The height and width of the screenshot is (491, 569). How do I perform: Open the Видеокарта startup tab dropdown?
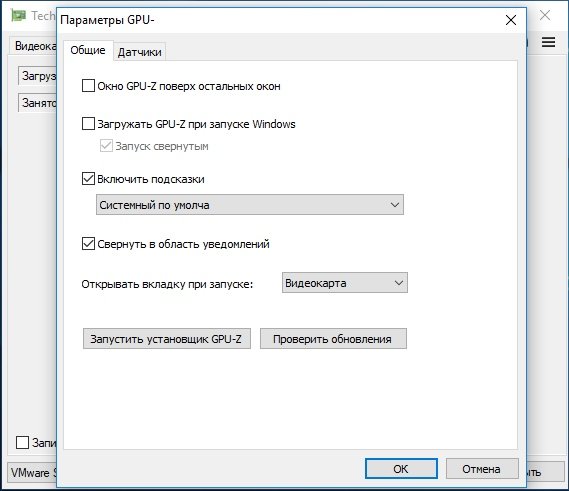coord(345,283)
